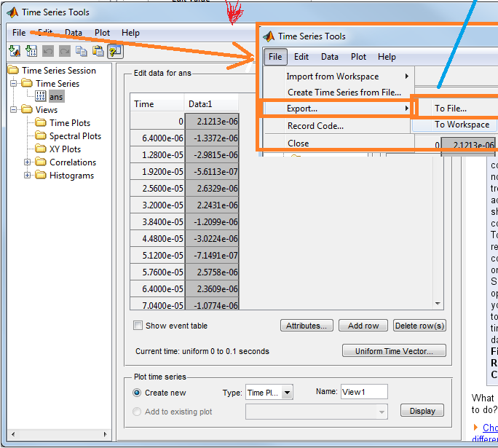Screen dimensions: 498x448
Task: Click the cell -7.1491e-07
Action: 212,256
